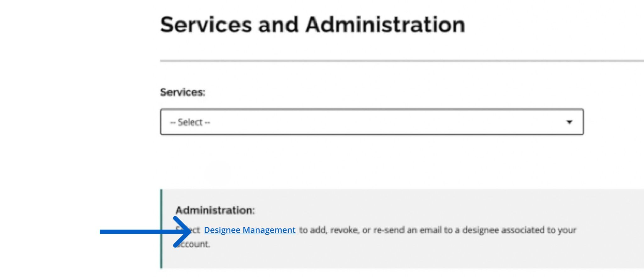Viewport: 644px width, 277px height.
Task: Click the horizontal divider below the title
Action: click(x=399, y=61)
